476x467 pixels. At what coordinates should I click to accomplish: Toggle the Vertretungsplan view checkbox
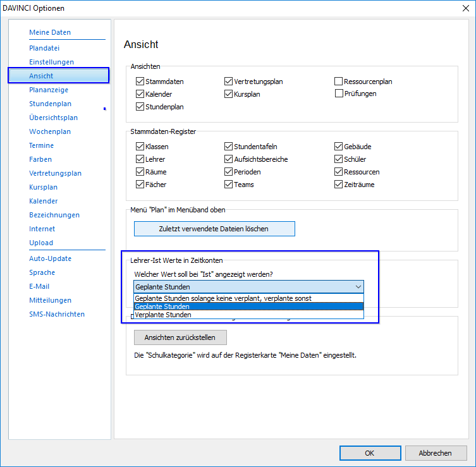pyautogui.click(x=228, y=82)
